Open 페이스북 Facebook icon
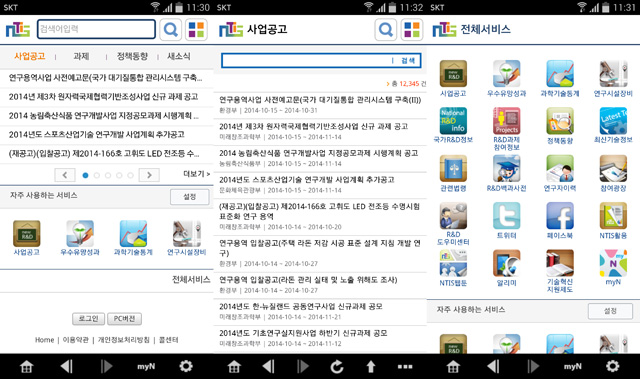This screenshot has width=640, height=379. tap(560, 216)
